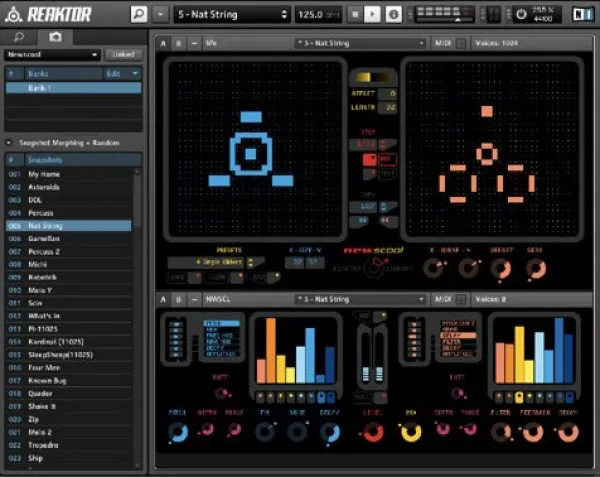Viewport: 600px width, 477px height.
Task: Open the main snapshot dropdown showing 5 - Nat String
Action: pyautogui.click(x=232, y=14)
